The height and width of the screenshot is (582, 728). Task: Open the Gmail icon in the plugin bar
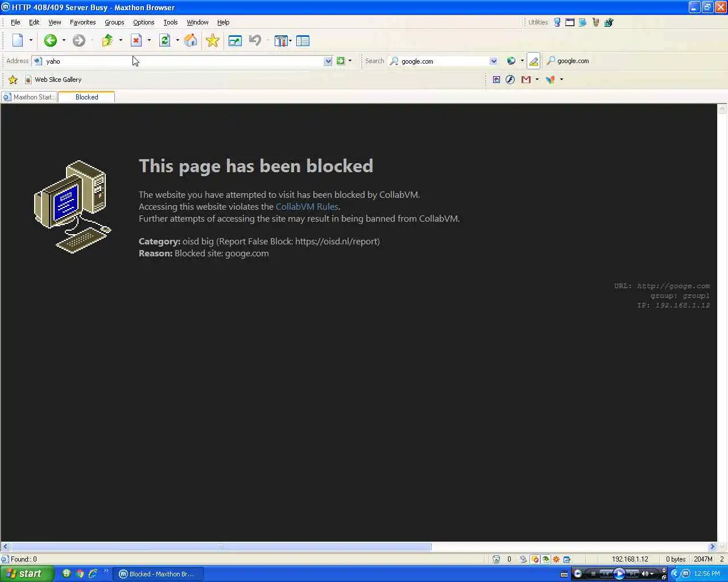coord(526,80)
